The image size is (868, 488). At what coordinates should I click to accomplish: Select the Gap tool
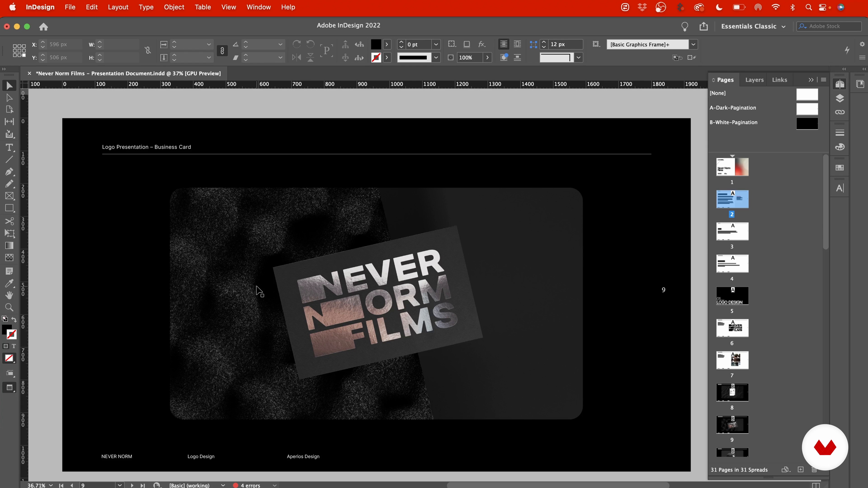tap(9, 122)
